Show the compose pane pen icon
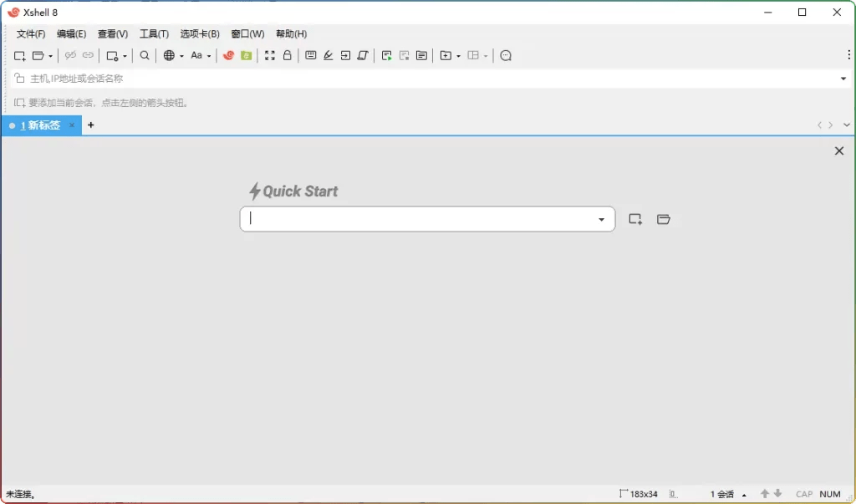 (x=327, y=55)
